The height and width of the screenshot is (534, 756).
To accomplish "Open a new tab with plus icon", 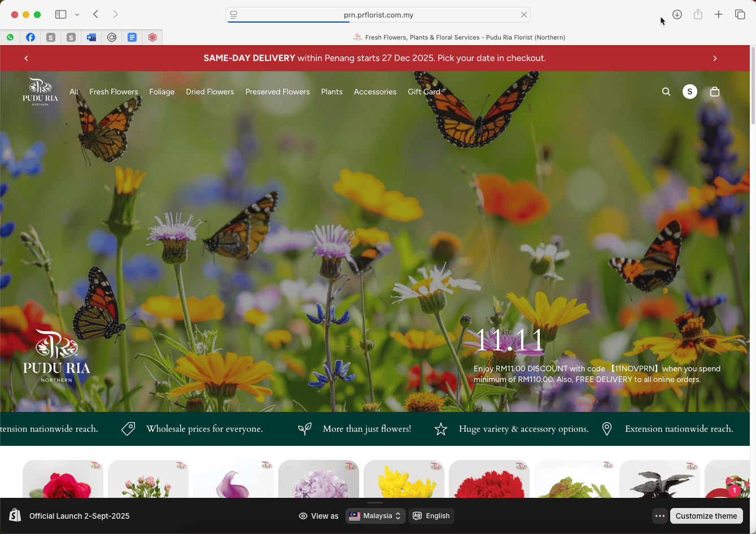I will click(x=719, y=15).
